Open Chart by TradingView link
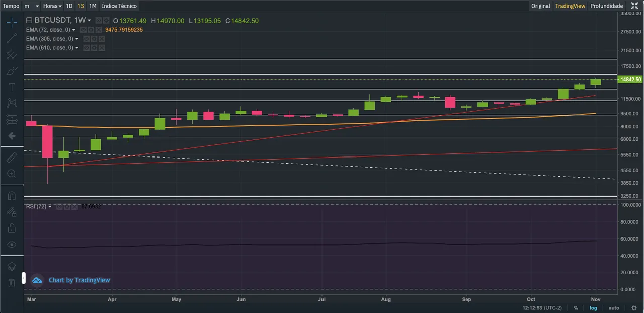 click(79, 280)
